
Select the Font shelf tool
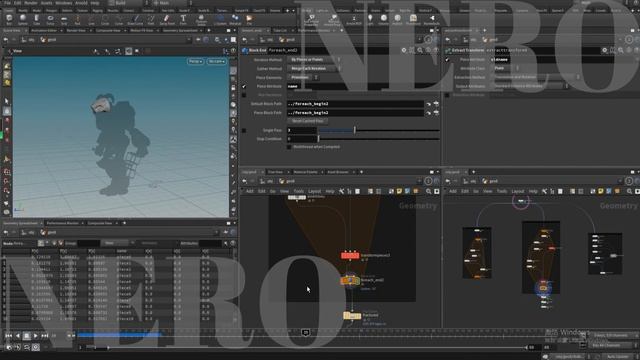tap(183, 19)
